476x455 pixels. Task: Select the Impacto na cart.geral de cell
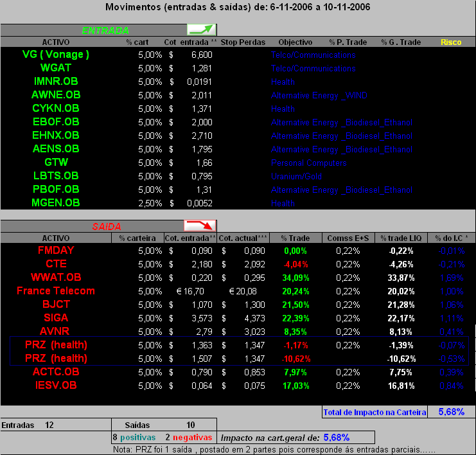click(x=295, y=438)
